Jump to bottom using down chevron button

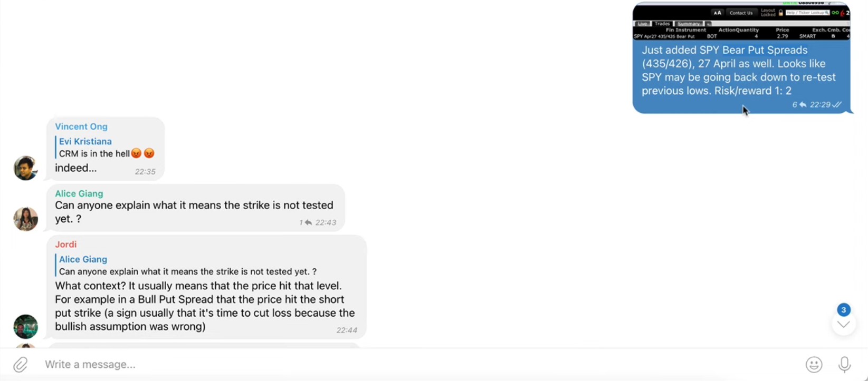pos(843,324)
